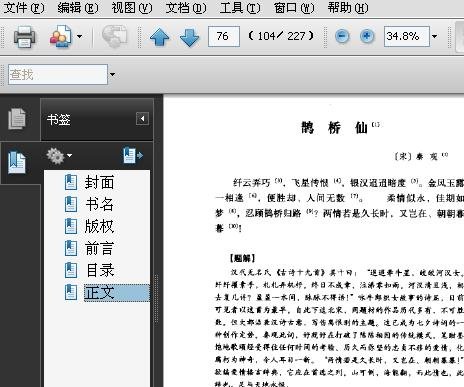
Task: Click the bookmark icon beside 正文
Action: pyautogui.click(x=71, y=292)
